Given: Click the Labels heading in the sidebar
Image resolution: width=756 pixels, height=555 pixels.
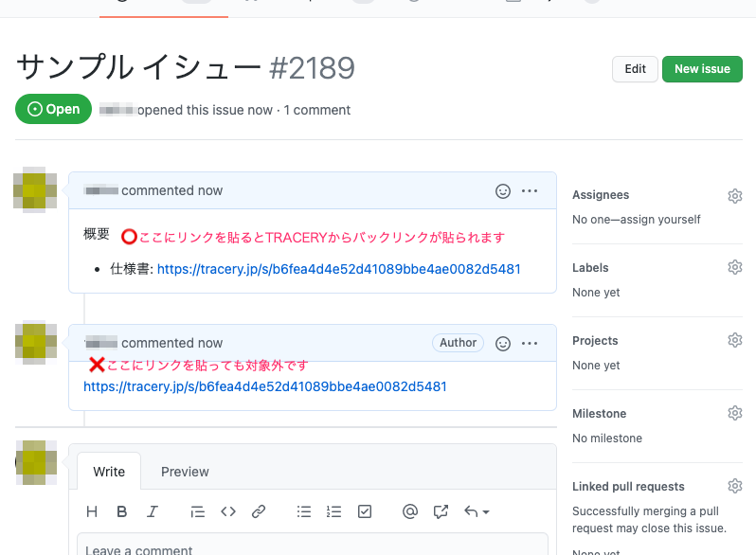Looking at the screenshot, I should coord(590,268).
